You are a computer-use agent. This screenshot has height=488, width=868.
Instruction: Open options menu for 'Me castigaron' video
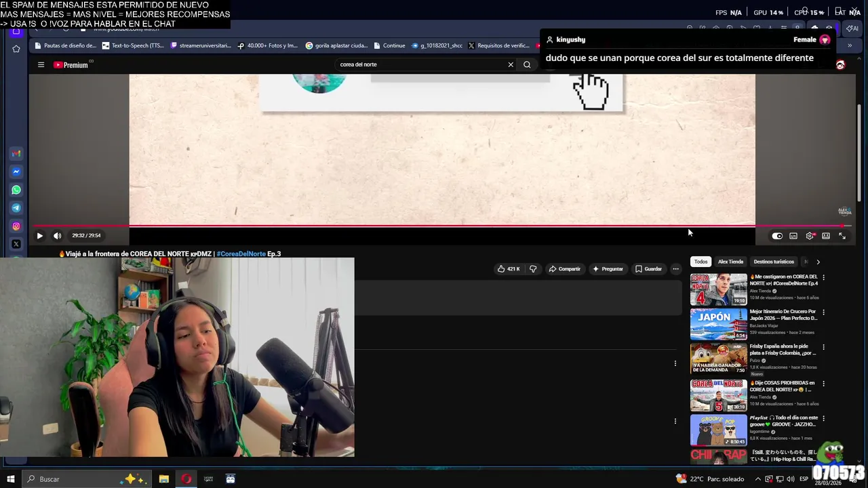click(823, 278)
